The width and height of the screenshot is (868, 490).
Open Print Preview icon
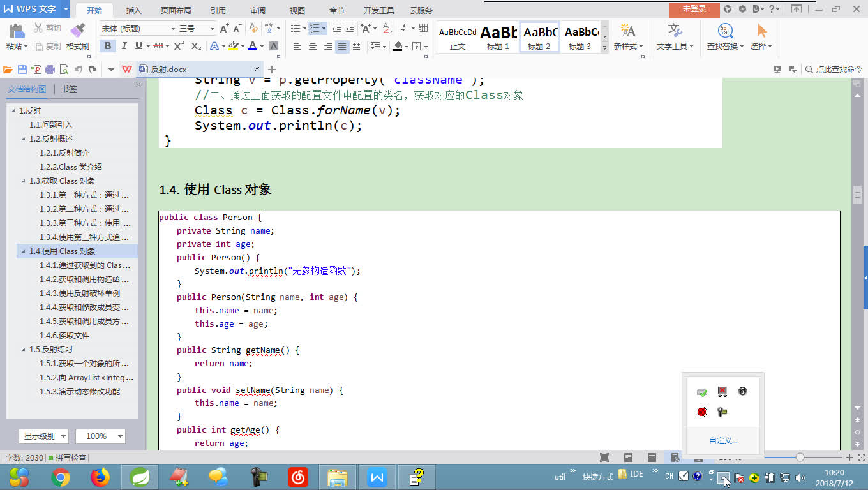[x=64, y=70]
